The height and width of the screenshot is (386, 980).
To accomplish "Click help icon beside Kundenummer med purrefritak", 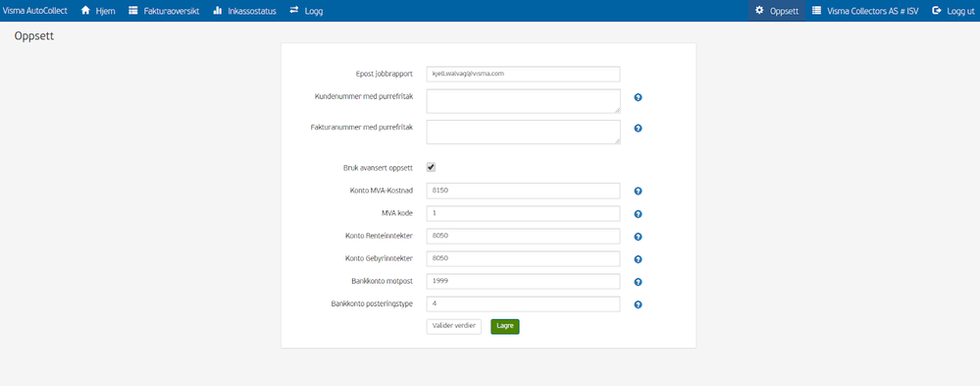I will click(x=638, y=97).
